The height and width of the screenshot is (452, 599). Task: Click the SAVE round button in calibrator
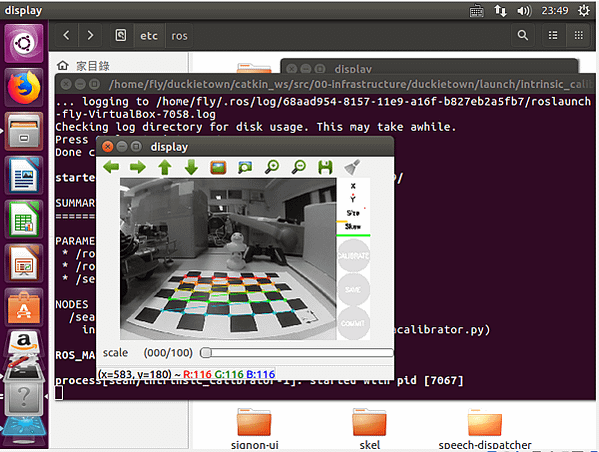click(353, 290)
